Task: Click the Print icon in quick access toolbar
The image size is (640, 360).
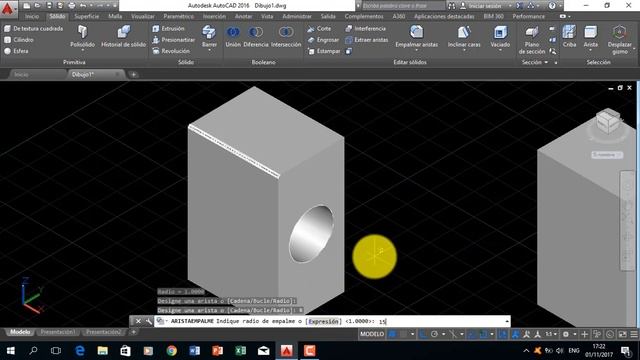Action: click(72, 6)
